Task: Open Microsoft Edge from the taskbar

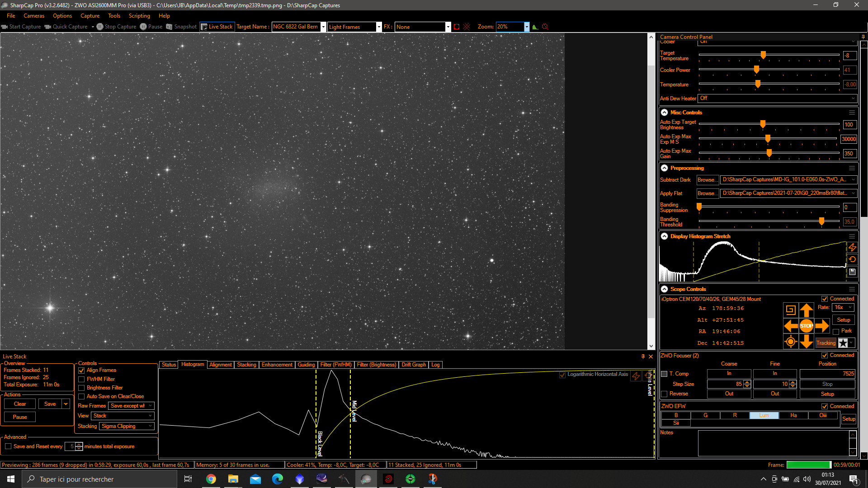Action: pos(278,479)
